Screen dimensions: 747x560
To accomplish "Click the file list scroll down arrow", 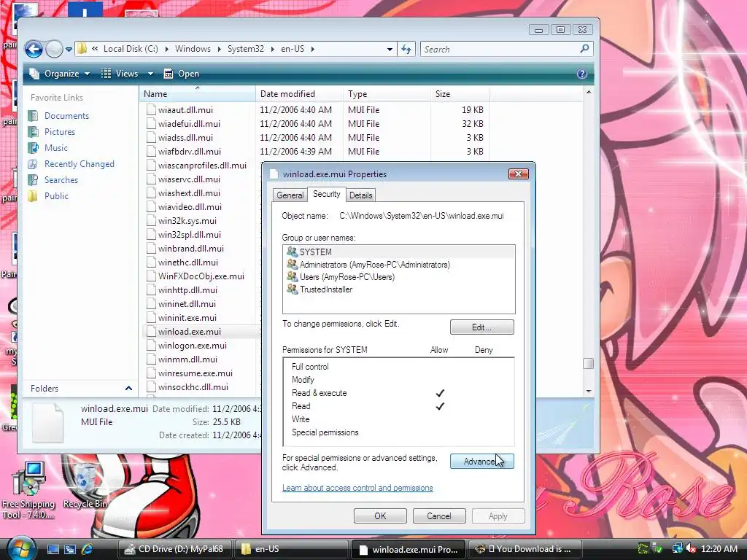I will pyautogui.click(x=589, y=392).
